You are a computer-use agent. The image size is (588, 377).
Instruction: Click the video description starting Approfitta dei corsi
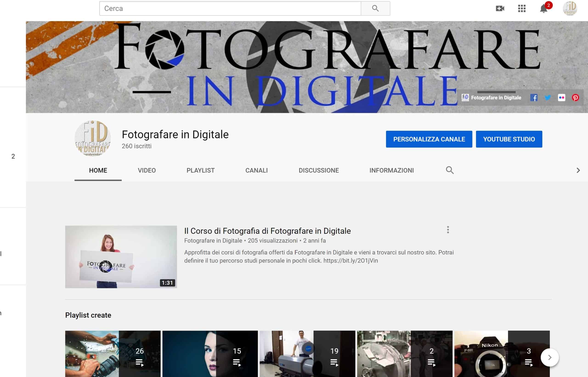click(x=319, y=256)
